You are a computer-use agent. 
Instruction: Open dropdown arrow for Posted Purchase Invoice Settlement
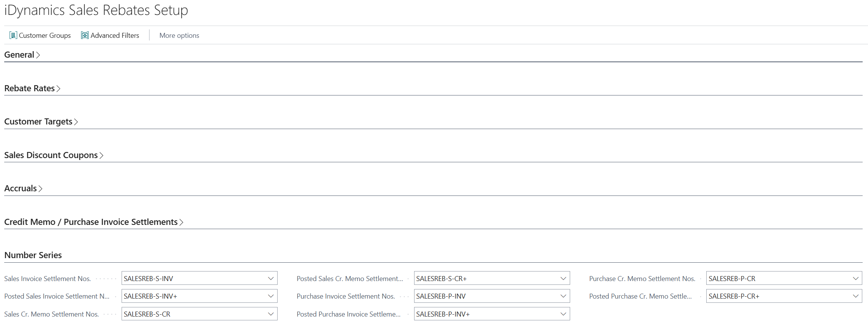click(563, 314)
